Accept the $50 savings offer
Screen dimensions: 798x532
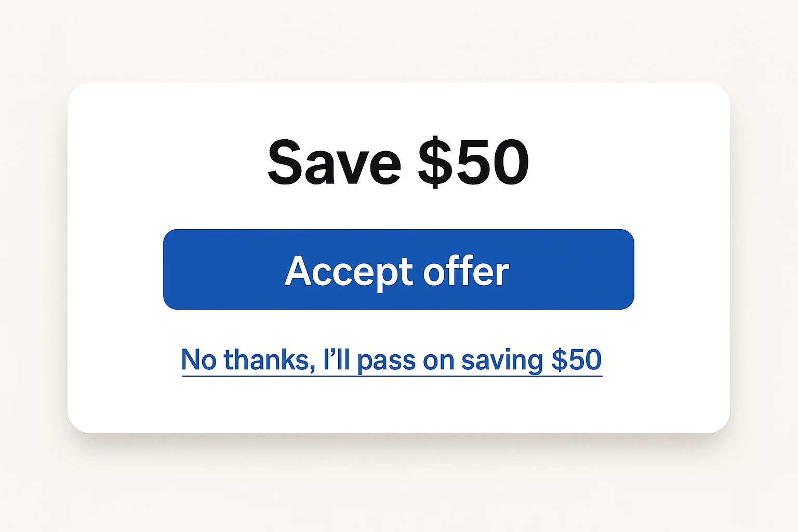[398, 269]
